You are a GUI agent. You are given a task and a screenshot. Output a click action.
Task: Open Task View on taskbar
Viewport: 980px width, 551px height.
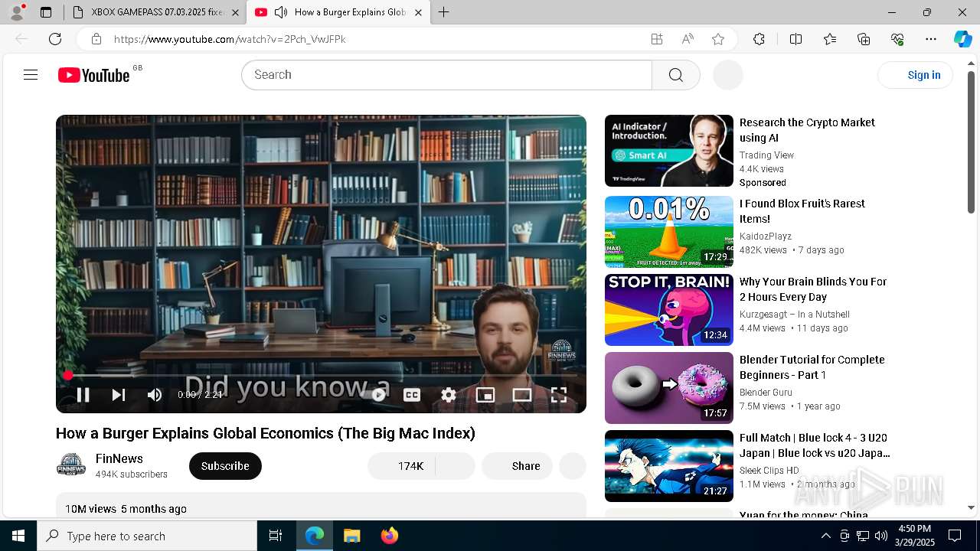(276, 536)
